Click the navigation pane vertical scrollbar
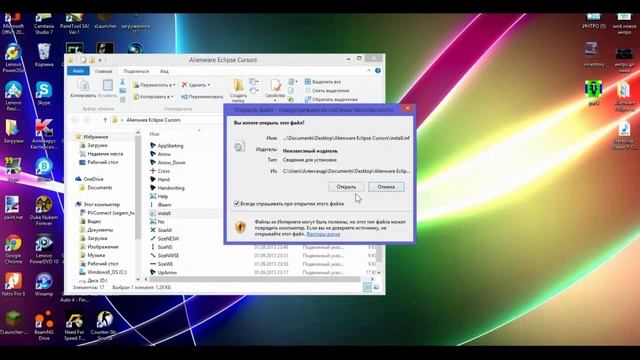The image size is (640, 360). (138, 188)
